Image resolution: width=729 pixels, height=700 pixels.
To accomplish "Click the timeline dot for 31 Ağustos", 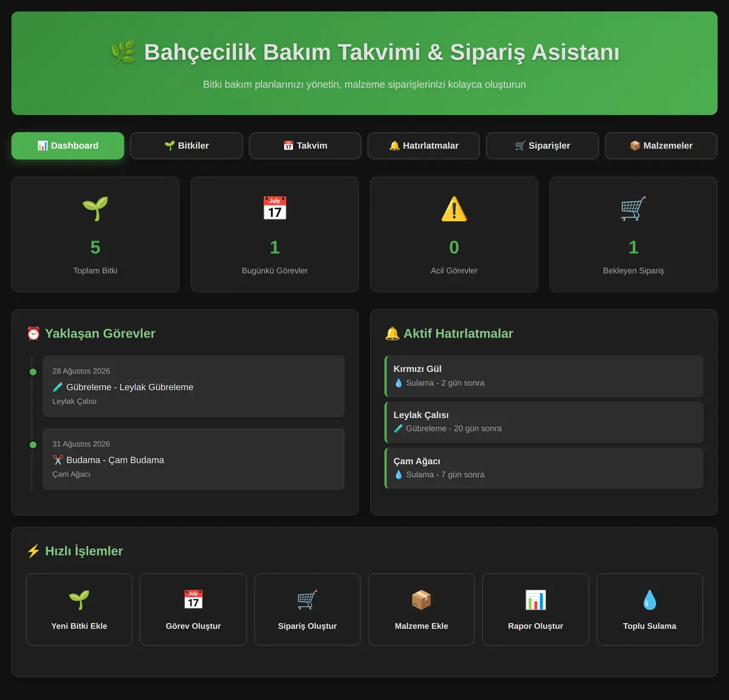I will [x=33, y=445].
